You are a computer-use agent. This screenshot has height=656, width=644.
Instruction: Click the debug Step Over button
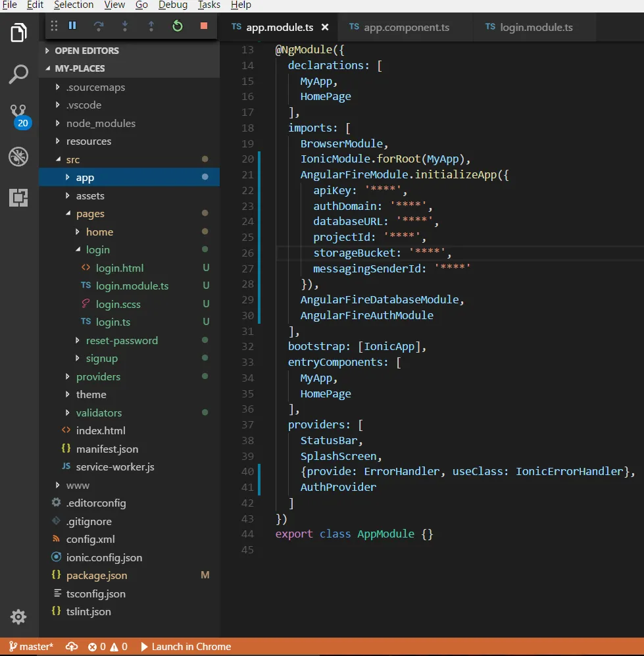[x=99, y=26]
